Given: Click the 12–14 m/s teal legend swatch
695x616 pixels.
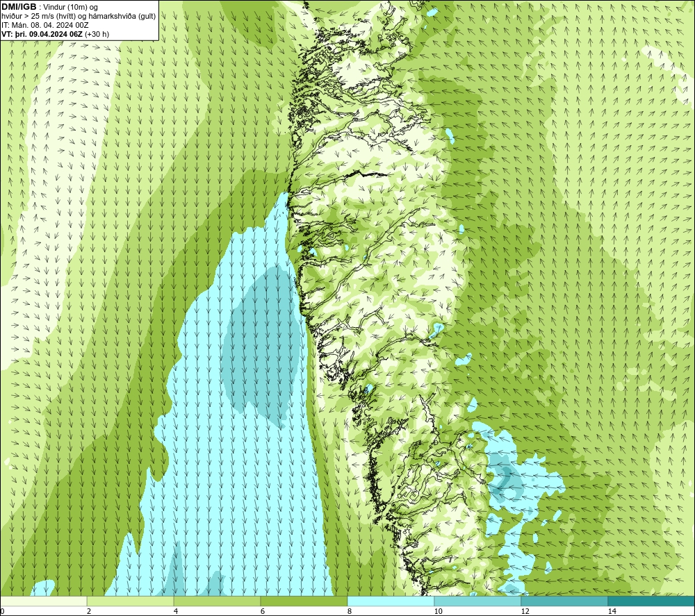Looking at the screenshot, I should tap(564, 601).
